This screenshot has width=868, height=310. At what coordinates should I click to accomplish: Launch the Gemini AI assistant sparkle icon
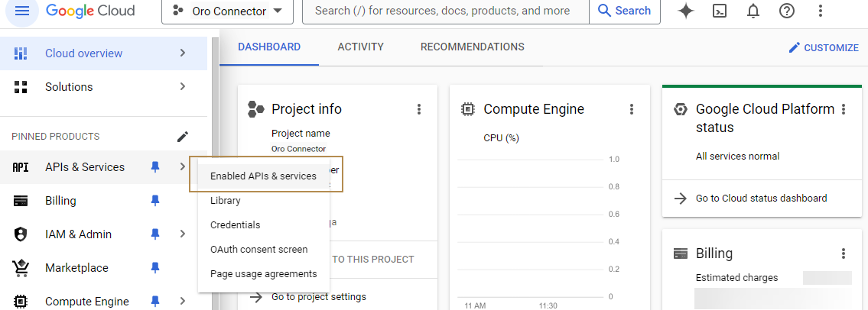pyautogui.click(x=686, y=11)
